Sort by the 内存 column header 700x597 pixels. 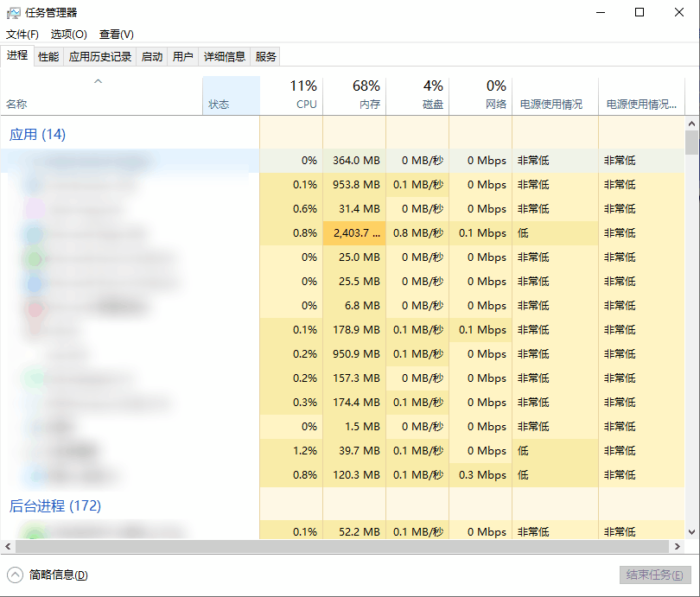coord(354,96)
